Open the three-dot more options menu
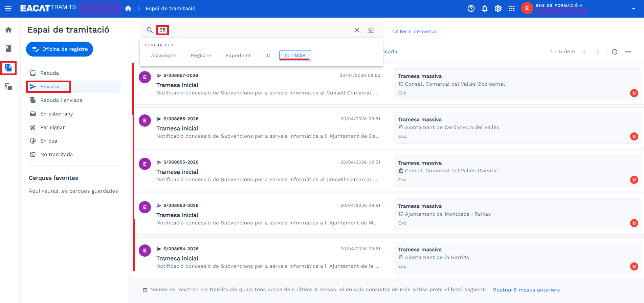This screenshot has width=644, height=303. [x=628, y=52]
